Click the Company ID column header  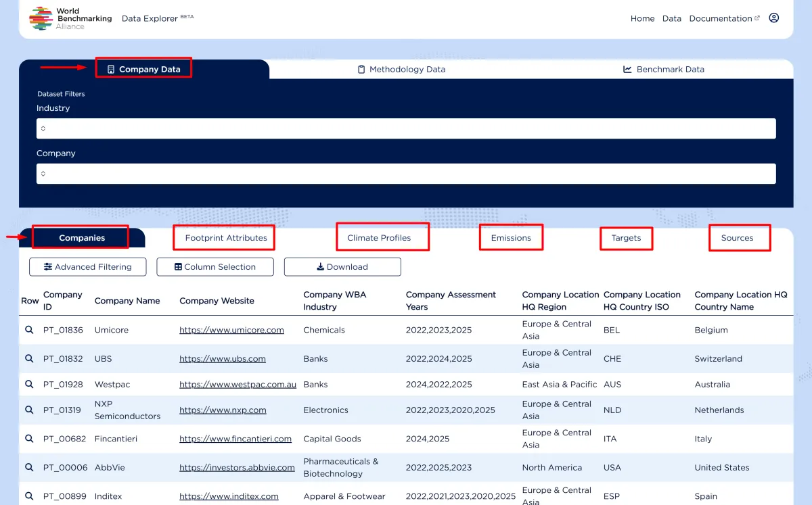tap(62, 301)
